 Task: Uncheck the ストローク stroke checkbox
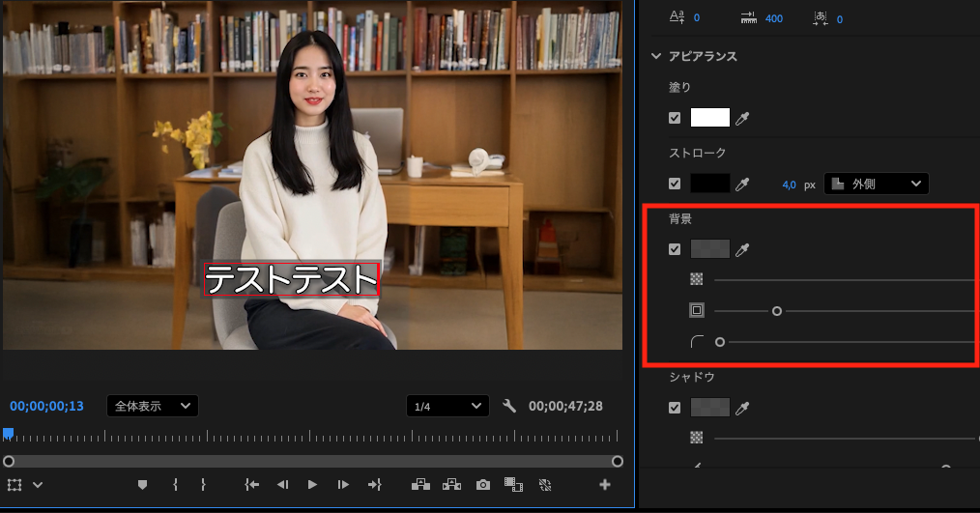tap(675, 184)
